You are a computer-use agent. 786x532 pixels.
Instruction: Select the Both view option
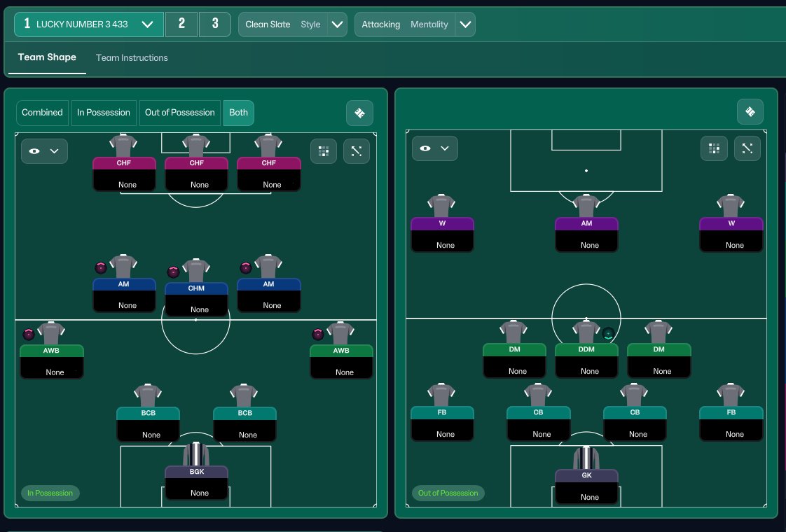click(239, 112)
